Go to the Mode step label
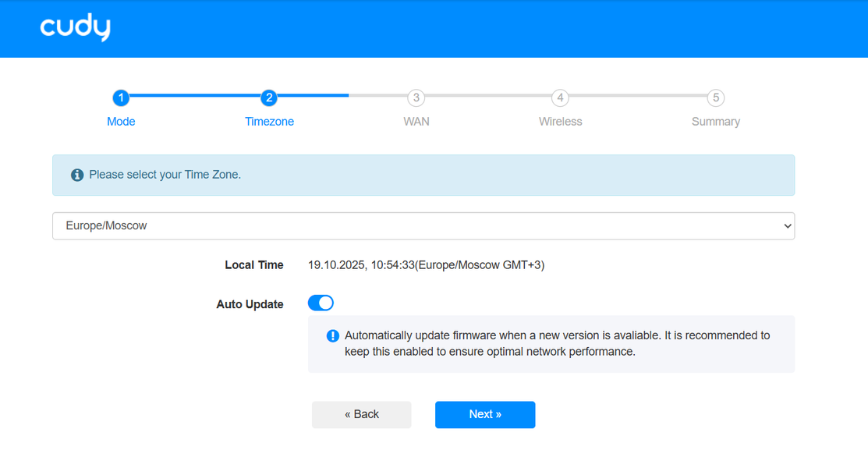 (121, 122)
